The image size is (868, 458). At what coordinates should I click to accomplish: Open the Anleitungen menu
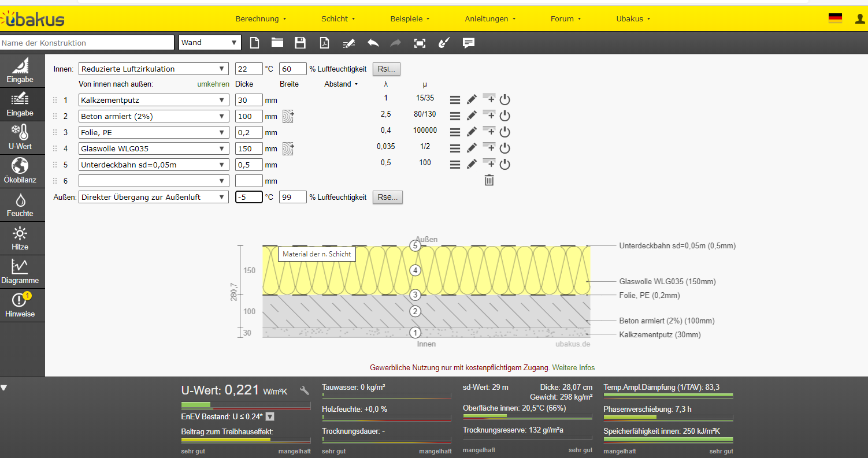tap(490, 18)
